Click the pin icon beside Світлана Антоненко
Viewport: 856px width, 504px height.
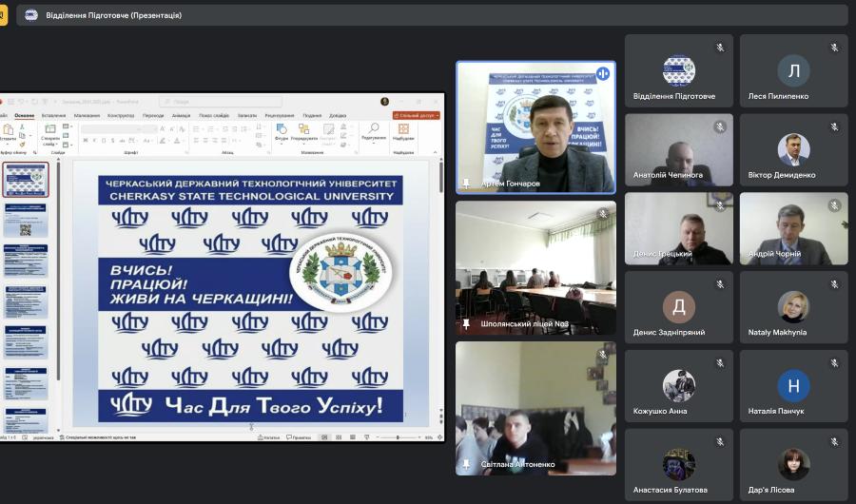pos(466,464)
